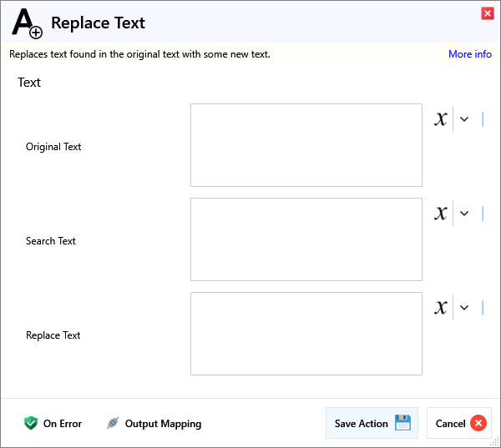This screenshot has width=501, height=448.
Task: Expand the Search Text variable dropdown arrow
Action: coord(464,214)
